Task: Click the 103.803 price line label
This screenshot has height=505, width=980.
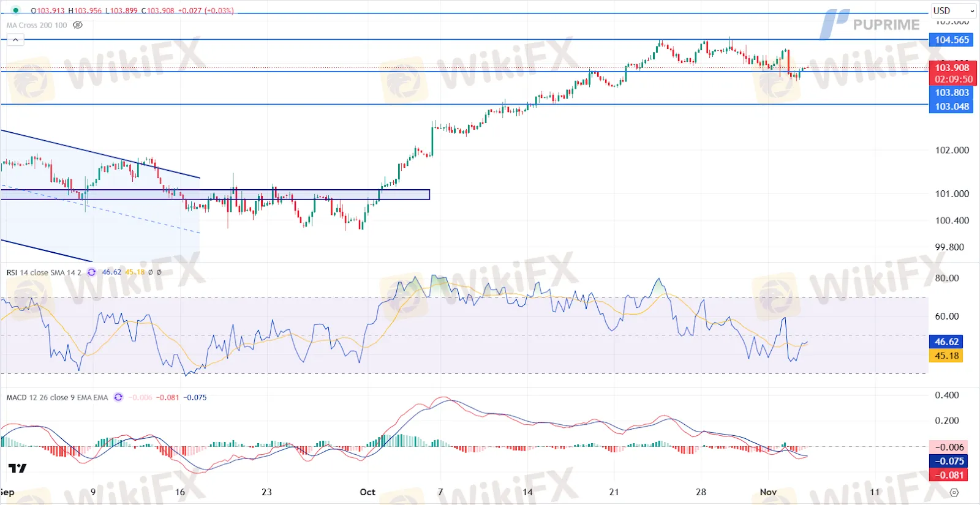Action: (951, 92)
